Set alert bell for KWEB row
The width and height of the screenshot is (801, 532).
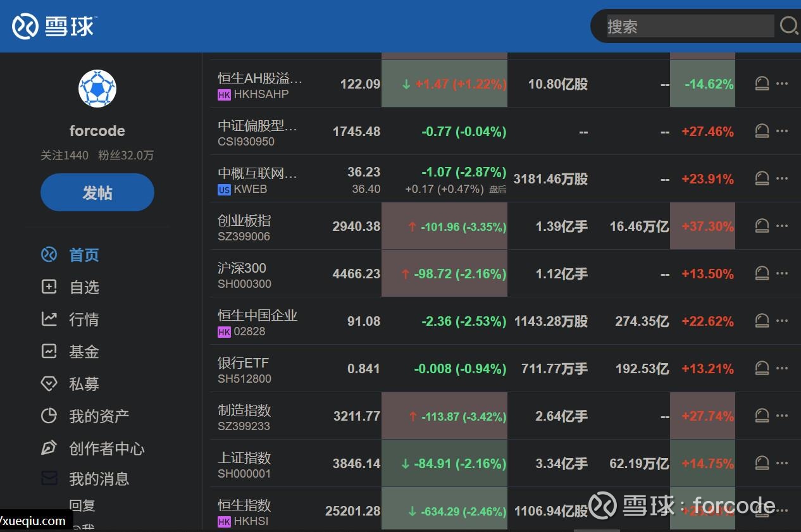click(762, 178)
